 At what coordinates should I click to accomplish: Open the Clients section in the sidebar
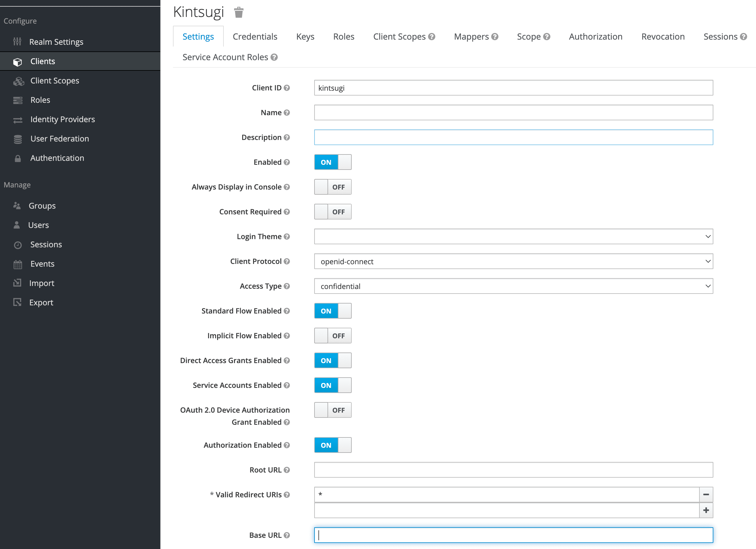point(43,61)
